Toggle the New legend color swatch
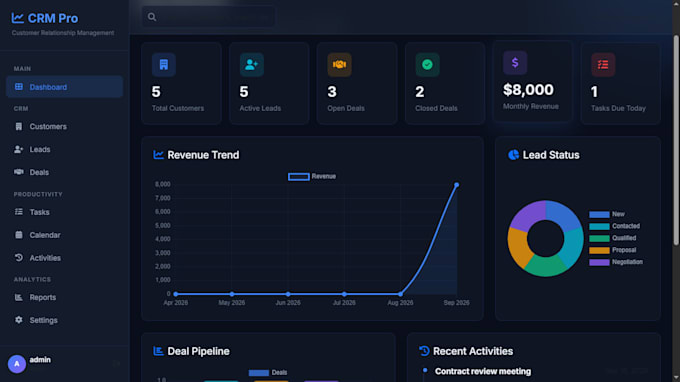 (599, 214)
